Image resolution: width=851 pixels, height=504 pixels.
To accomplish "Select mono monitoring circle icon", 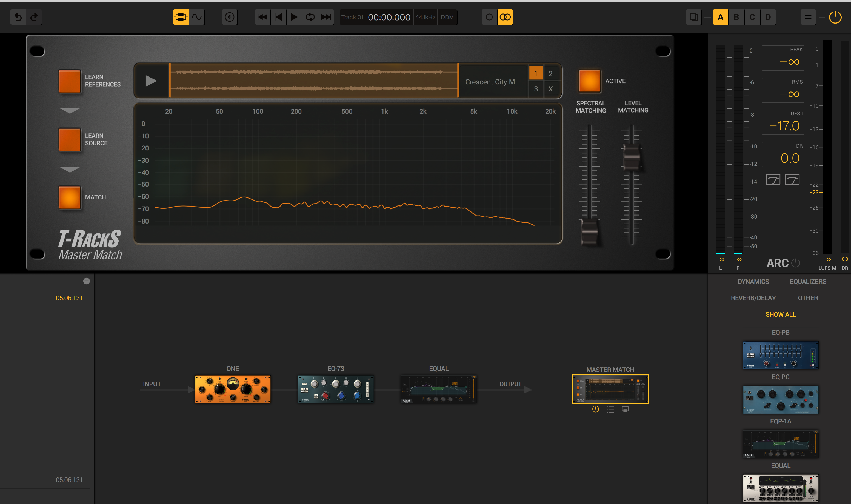I will tap(489, 17).
